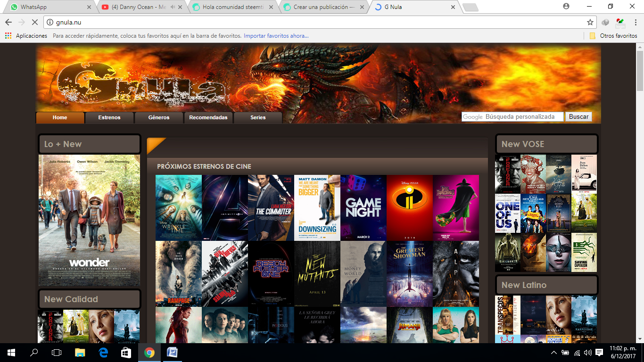The height and width of the screenshot is (362, 644).
Task: Open the A Wrinkle in Time poster
Action: pyautogui.click(x=179, y=208)
